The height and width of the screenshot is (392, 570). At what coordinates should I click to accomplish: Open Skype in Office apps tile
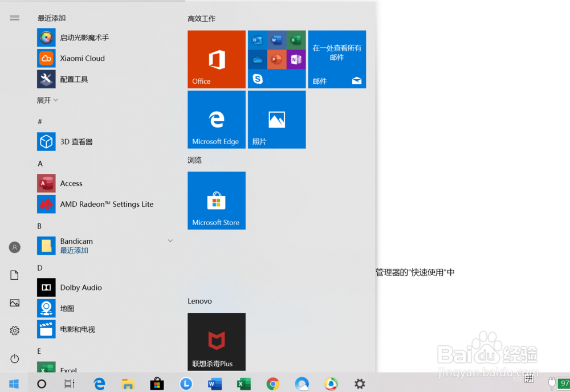point(258,79)
